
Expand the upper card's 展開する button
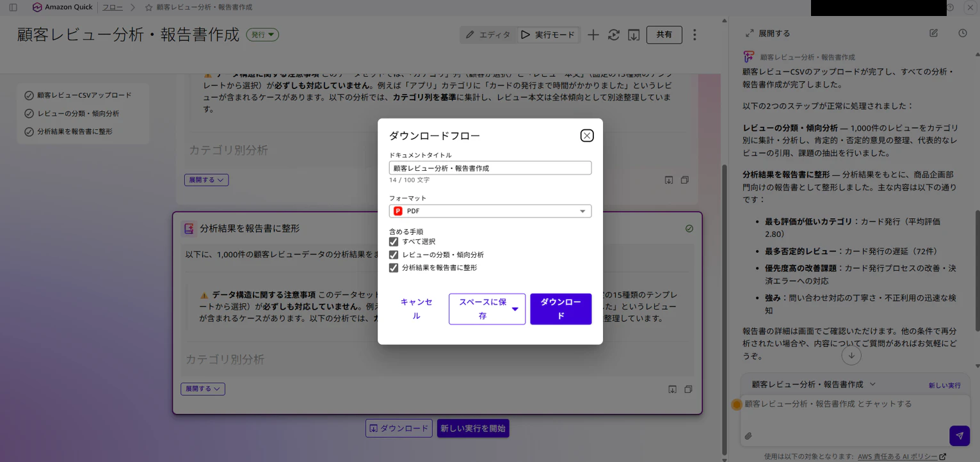click(x=206, y=180)
